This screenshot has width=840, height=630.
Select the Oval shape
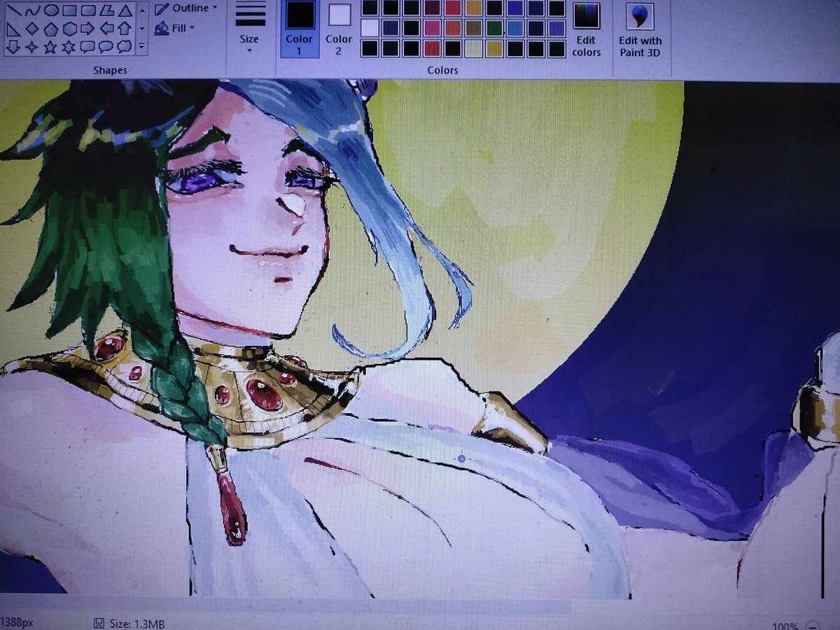51,10
